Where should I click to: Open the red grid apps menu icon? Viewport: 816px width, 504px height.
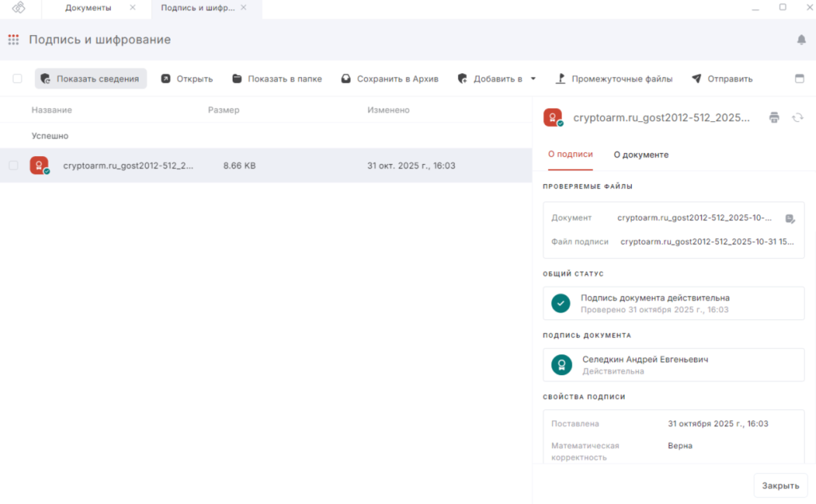tap(14, 40)
